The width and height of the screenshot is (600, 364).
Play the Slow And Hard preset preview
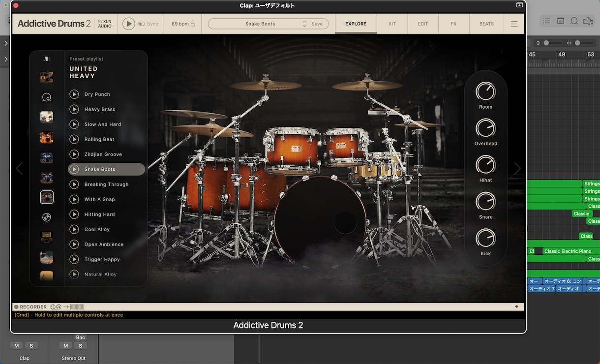click(74, 124)
